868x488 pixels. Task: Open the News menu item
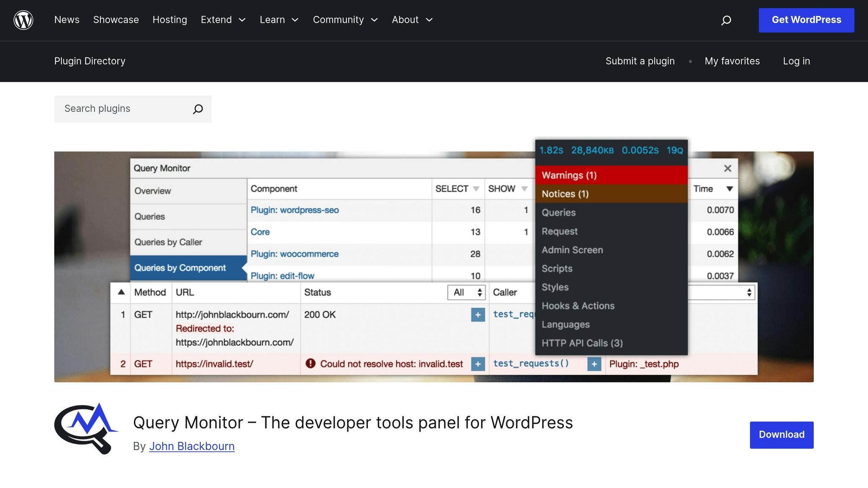point(67,20)
